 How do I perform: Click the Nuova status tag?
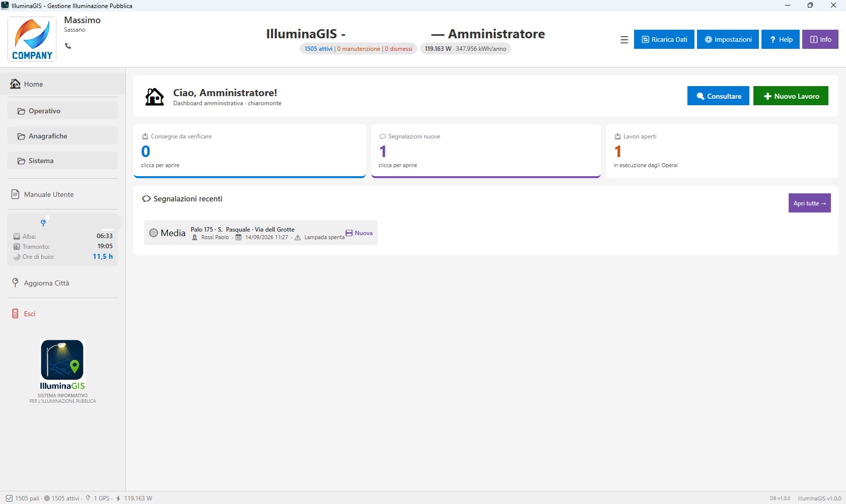[359, 233]
